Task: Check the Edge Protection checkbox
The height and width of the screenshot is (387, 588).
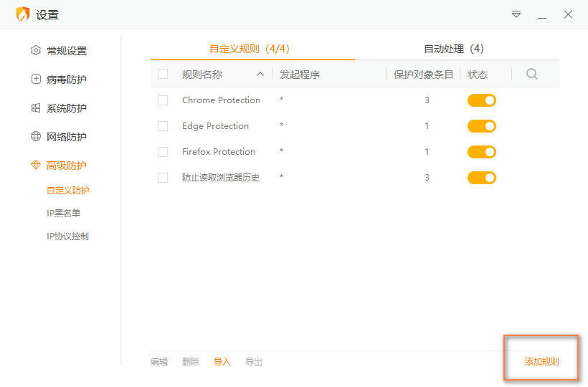Action: (x=163, y=126)
